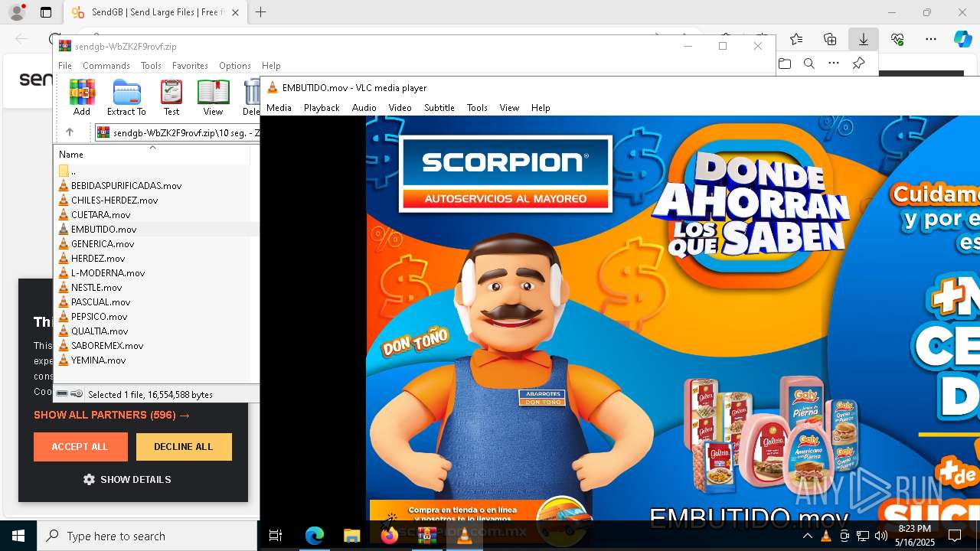Click the parent folder '..' entry
980x551 pixels.
(67, 171)
